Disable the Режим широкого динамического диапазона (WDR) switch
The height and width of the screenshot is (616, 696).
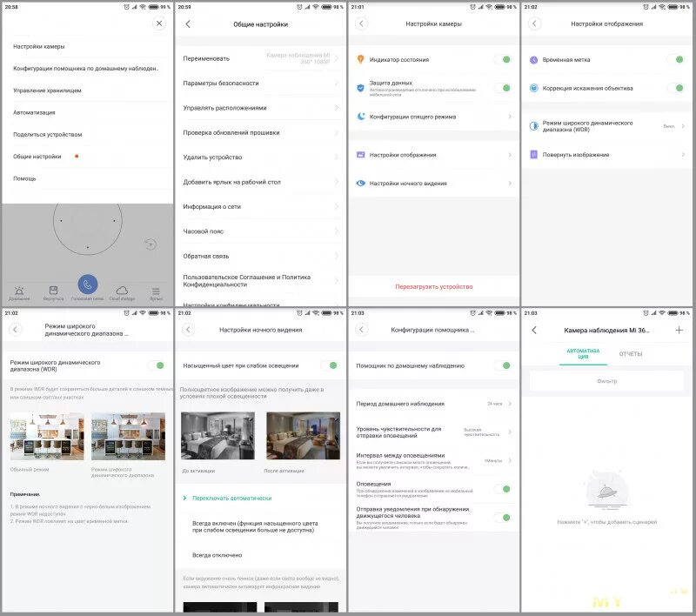(157, 365)
